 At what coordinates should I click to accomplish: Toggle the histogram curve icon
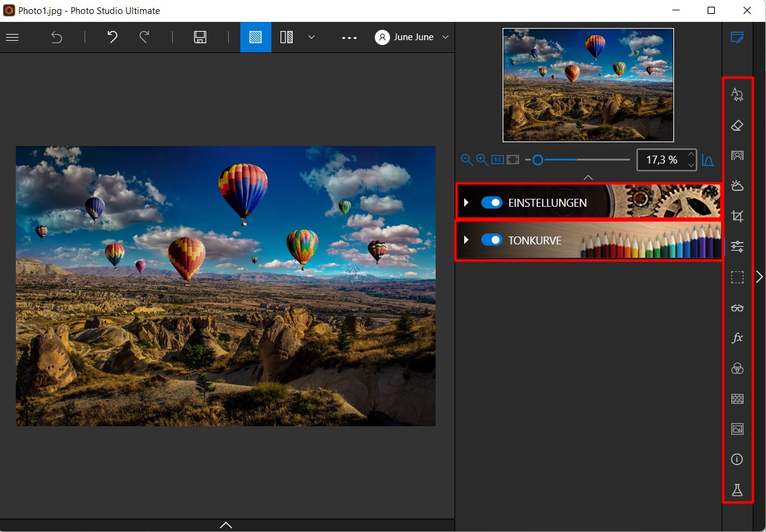click(708, 160)
